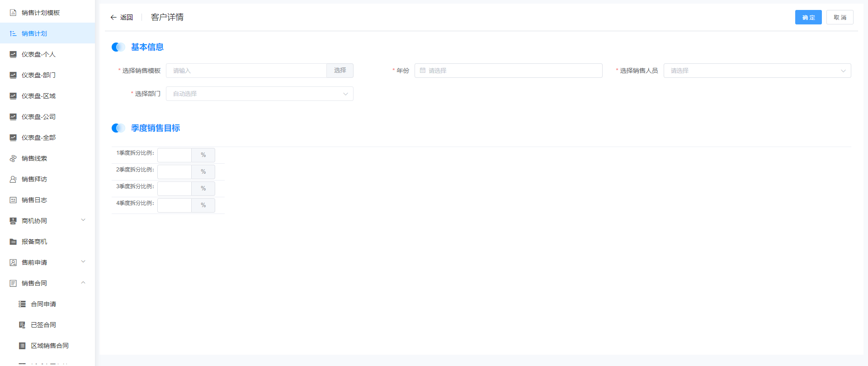Screen dimensions: 868x366
Task: Click the 已签合同 document icon
Action: tap(22, 325)
